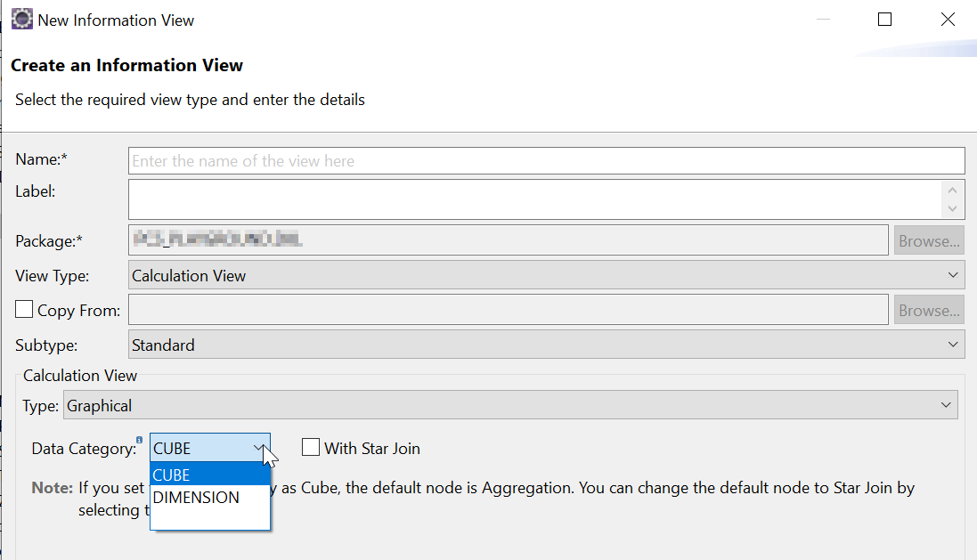Click the Copy From path field

(x=509, y=310)
